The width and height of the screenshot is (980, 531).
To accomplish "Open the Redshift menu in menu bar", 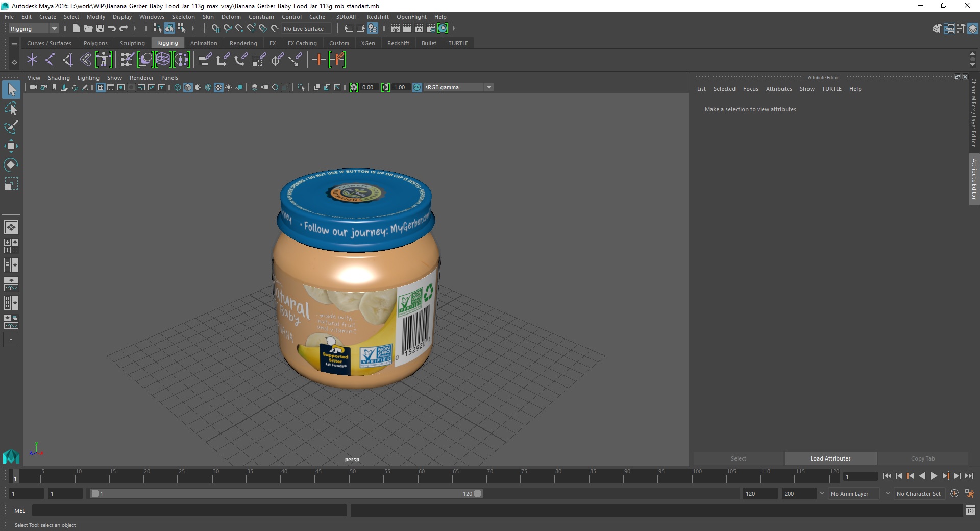I will tap(378, 17).
